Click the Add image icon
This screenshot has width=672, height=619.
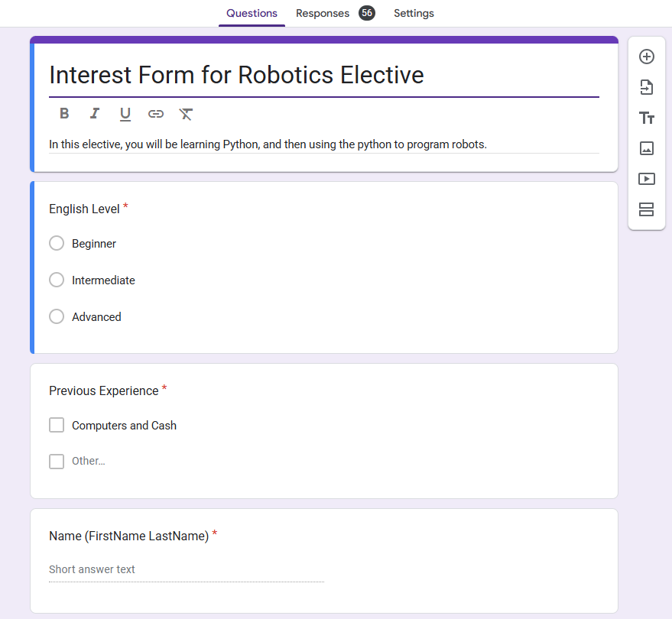[x=646, y=148]
